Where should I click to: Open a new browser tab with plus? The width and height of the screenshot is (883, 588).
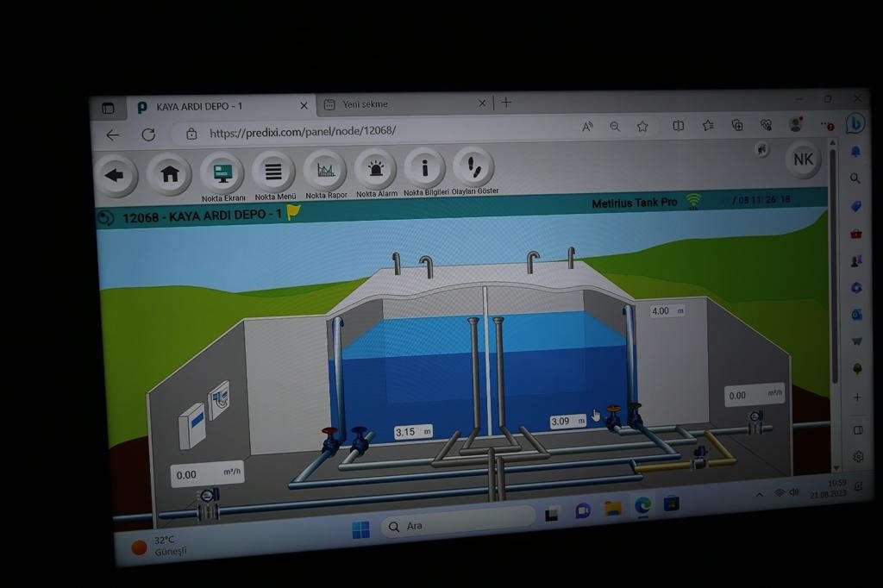coord(506,103)
